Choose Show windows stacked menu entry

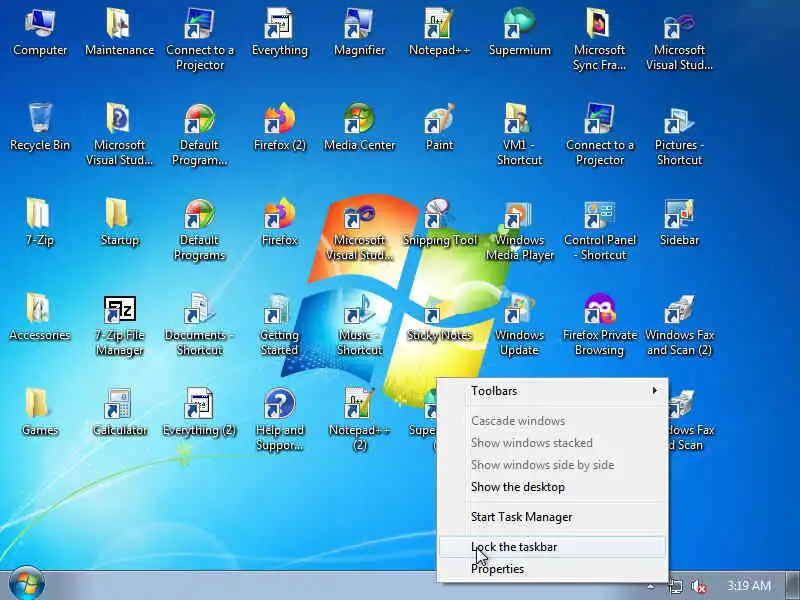click(x=553, y=443)
